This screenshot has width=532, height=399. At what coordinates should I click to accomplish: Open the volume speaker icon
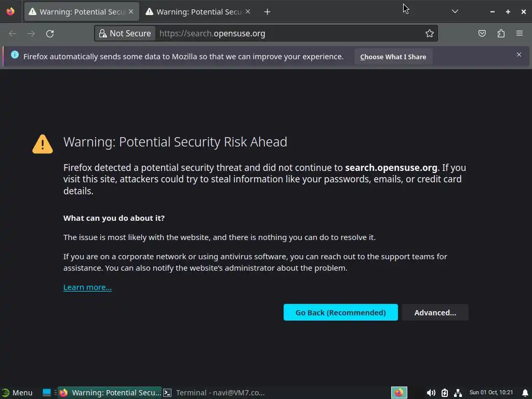coord(431,393)
